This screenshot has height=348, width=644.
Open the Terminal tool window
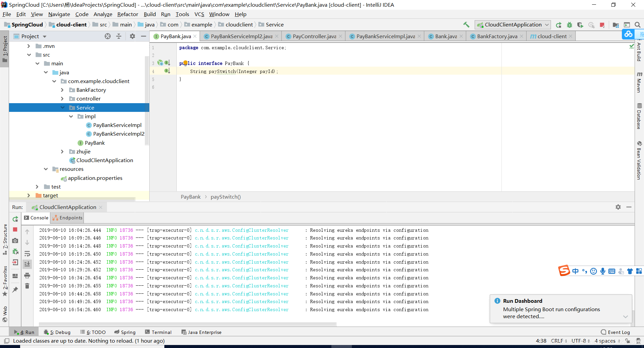pyautogui.click(x=158, y=332)
